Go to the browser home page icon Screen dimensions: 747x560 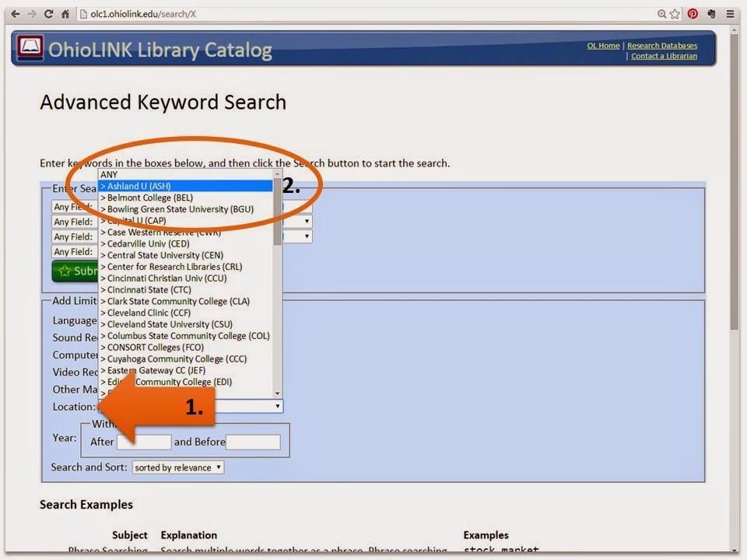[65, 14]
